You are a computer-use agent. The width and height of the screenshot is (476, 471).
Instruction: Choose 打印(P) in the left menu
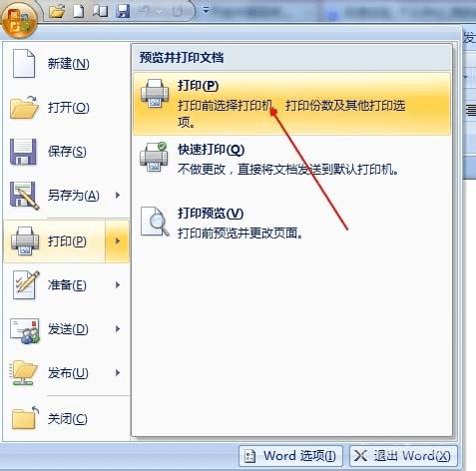55,241
